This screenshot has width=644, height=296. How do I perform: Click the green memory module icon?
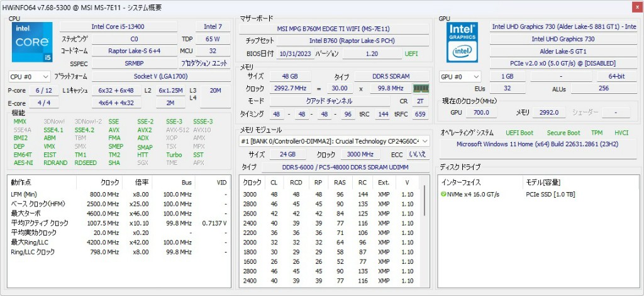[x=420, y=89]
